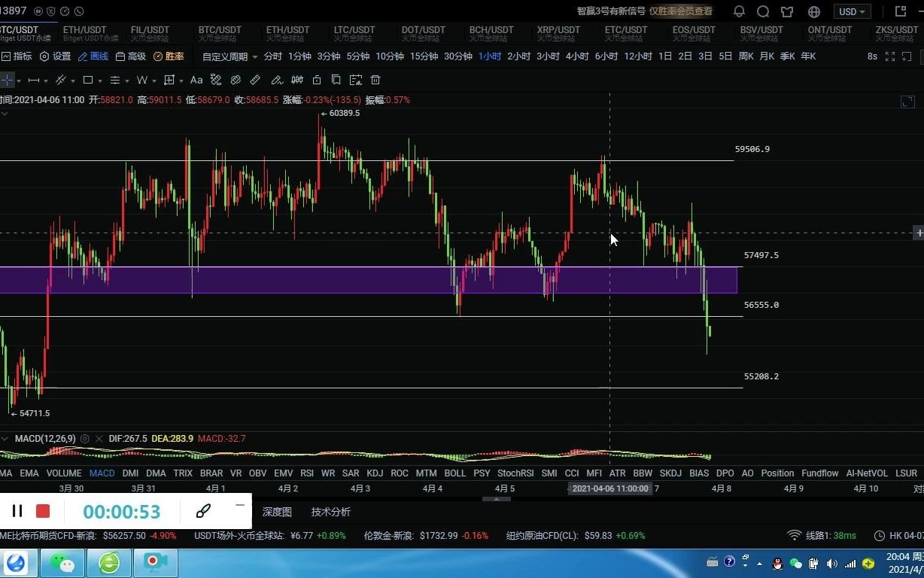Expand W pattern tool options arrow
Viewport: 924px width, 578px height.
point(154,81)
